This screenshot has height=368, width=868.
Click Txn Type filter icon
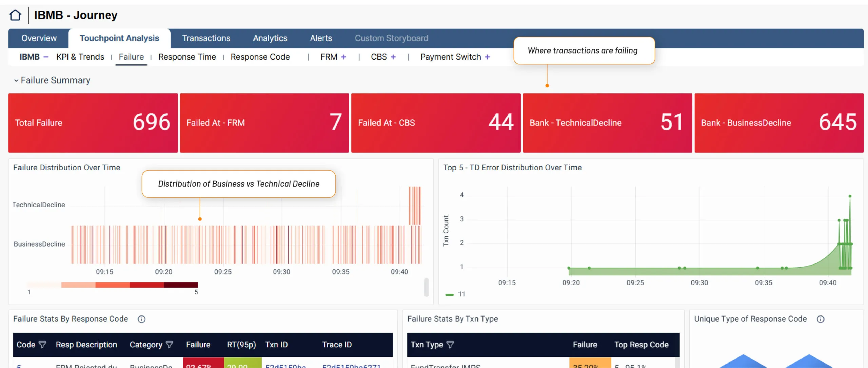(450, 345)
